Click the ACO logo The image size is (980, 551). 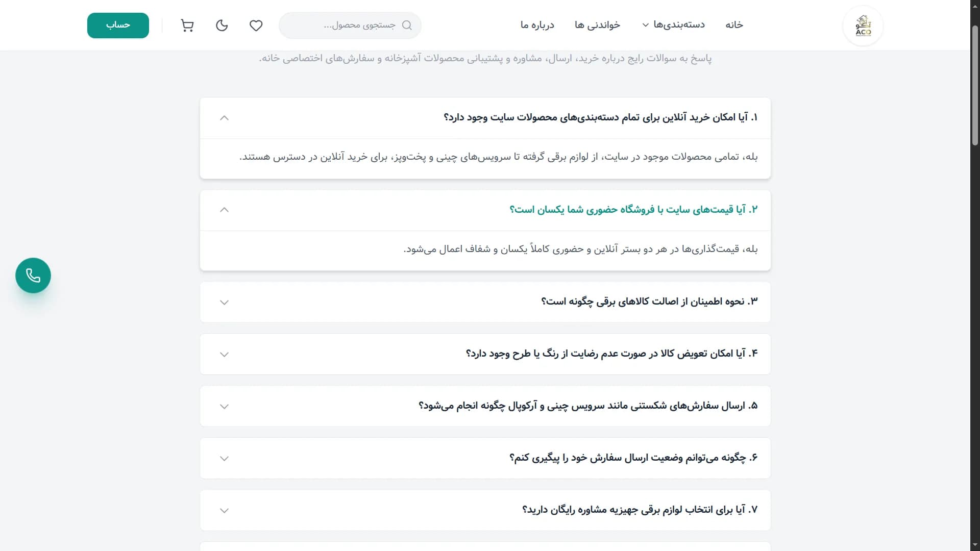pyautogui.click(x=863, y=26)
